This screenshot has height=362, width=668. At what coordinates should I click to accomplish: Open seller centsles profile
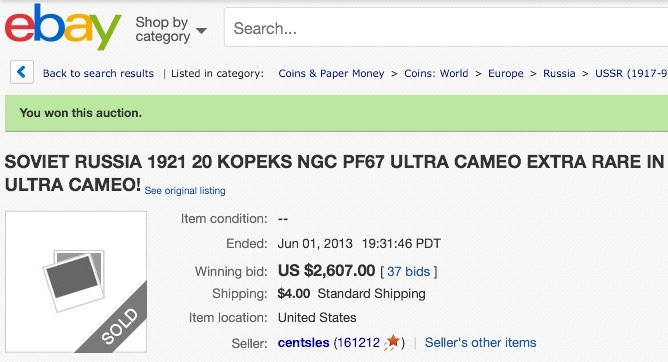point(303,342)
